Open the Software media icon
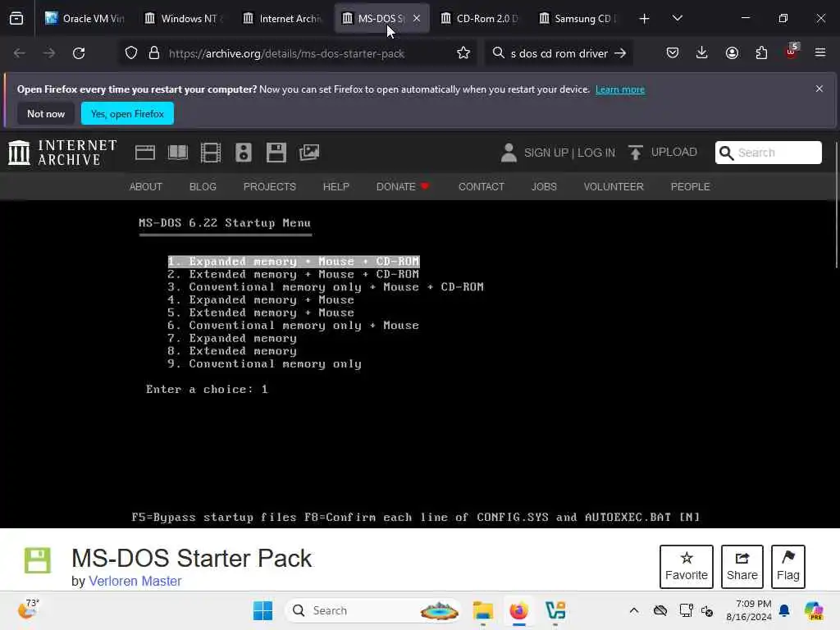 [x=276, y=153]
